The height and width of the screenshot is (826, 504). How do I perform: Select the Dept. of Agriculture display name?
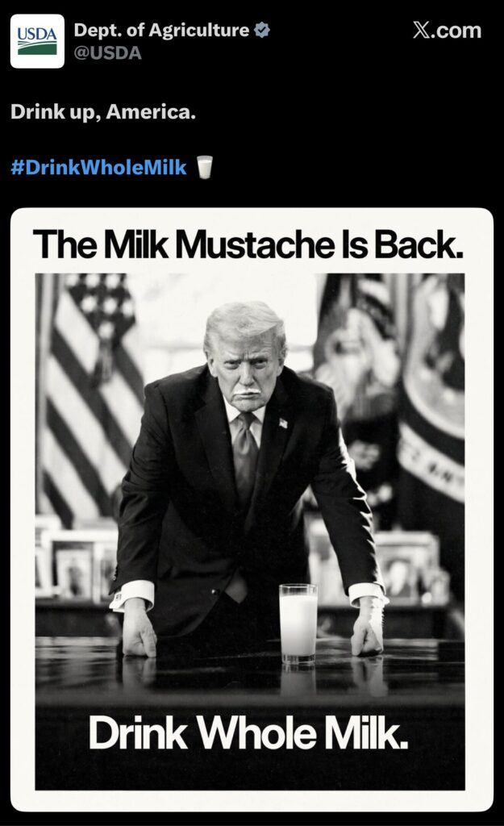point(161,30)
